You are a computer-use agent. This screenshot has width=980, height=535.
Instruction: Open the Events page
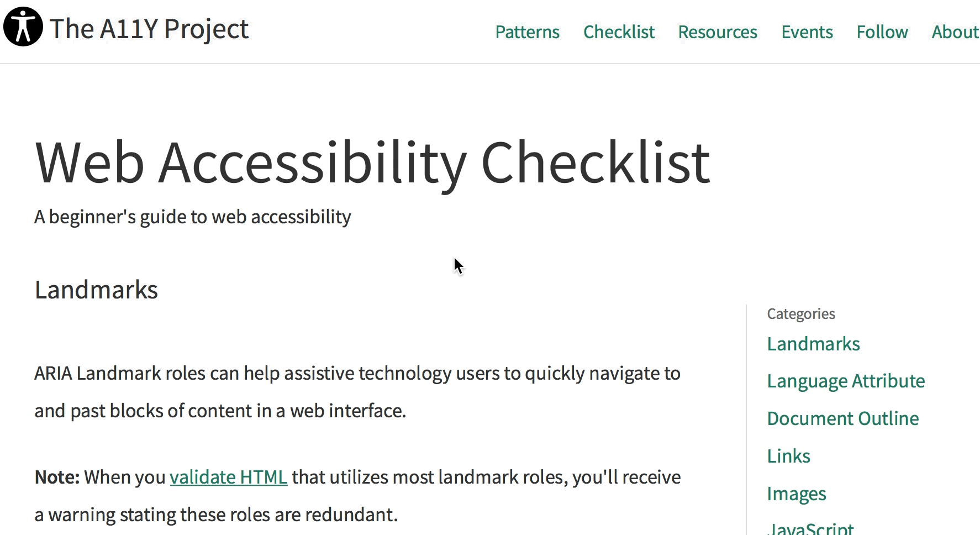(x=807, y=32)
